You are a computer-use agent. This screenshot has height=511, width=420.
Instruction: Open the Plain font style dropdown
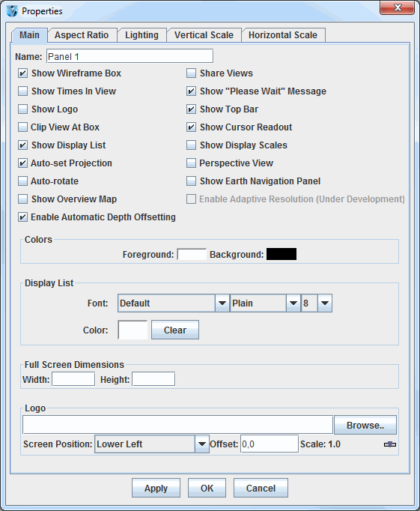[x=265, y=303]
